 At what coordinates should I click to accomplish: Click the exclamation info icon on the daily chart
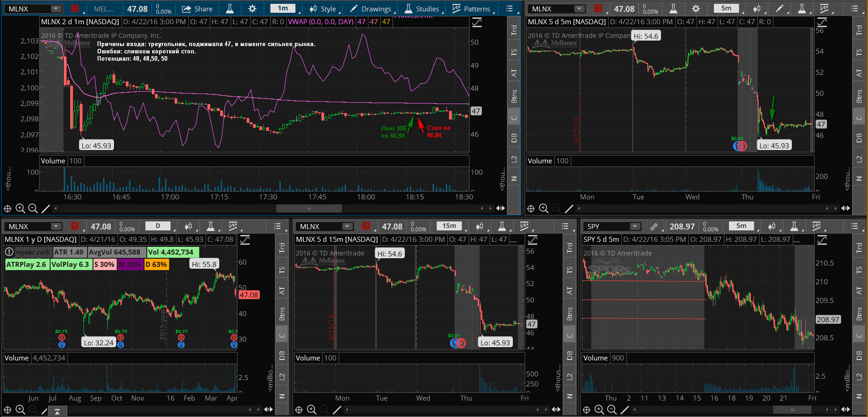(9, 252)
